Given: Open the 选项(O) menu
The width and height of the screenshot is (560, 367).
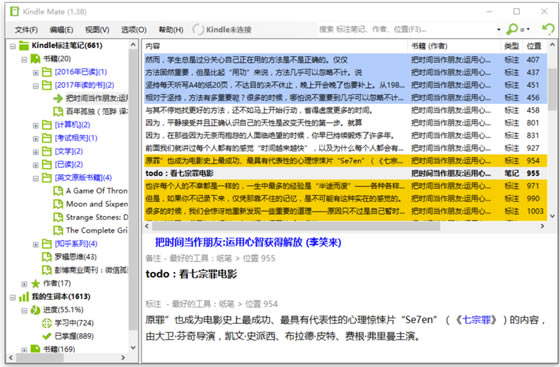Looking at the screenshot, I should 134,30.
